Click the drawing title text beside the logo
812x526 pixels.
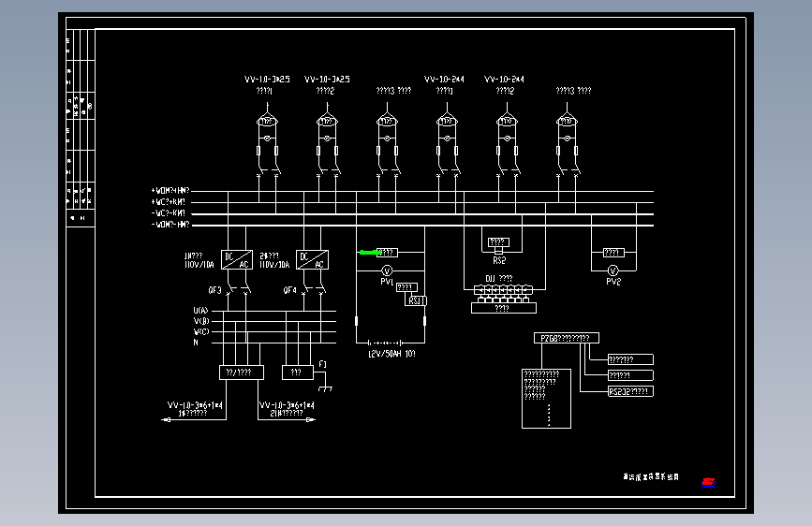click(x=651, y=476)
